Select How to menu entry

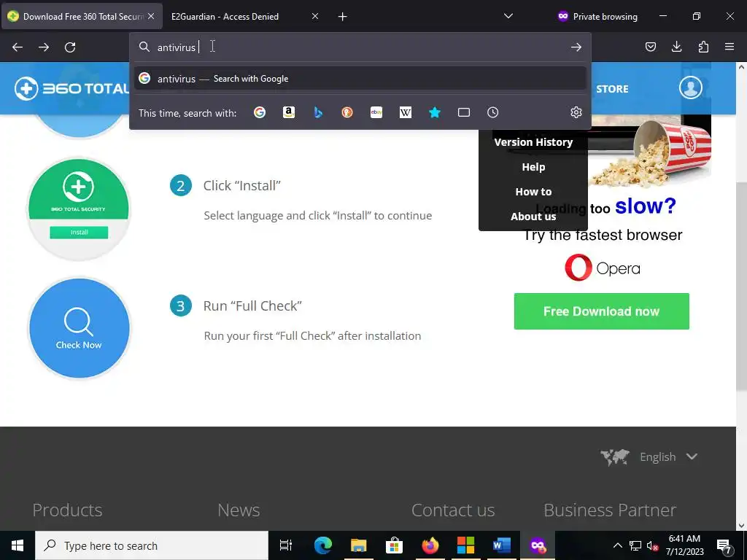coord(533,192)
